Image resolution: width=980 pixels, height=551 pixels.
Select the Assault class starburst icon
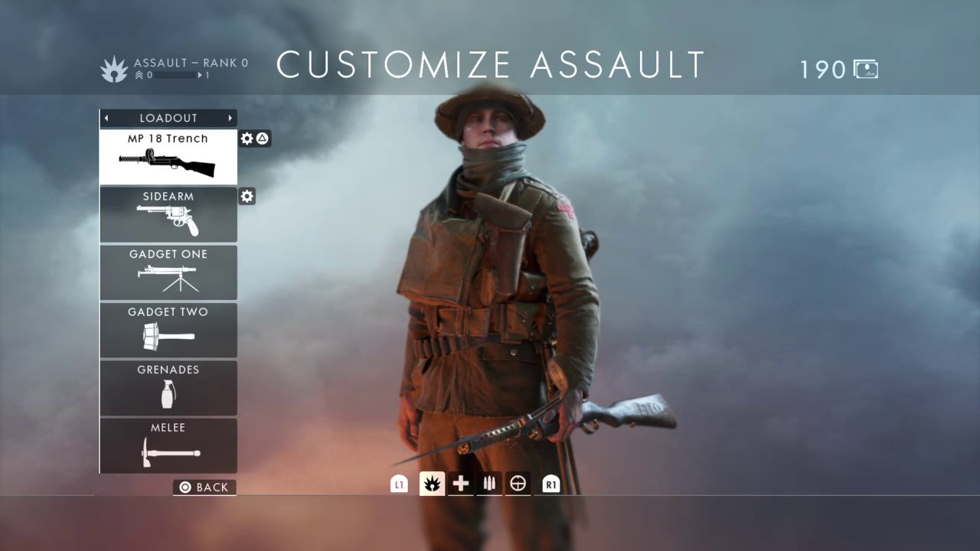pos(432,484)
